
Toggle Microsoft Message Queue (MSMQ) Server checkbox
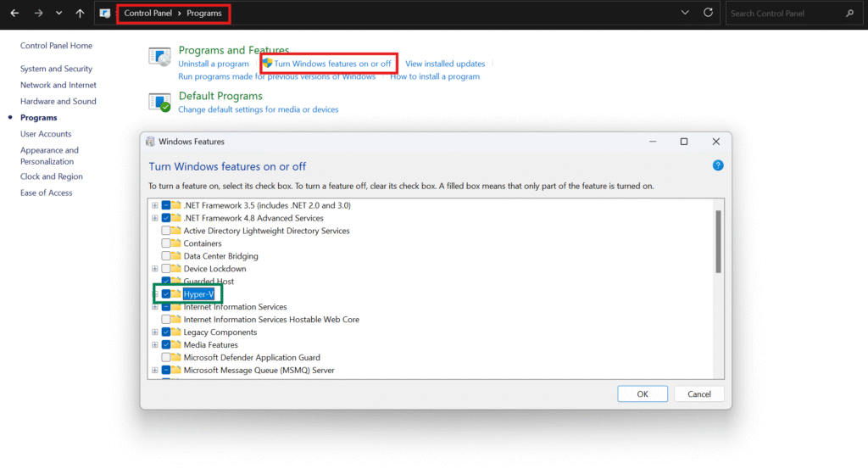(x=166, y=371)
